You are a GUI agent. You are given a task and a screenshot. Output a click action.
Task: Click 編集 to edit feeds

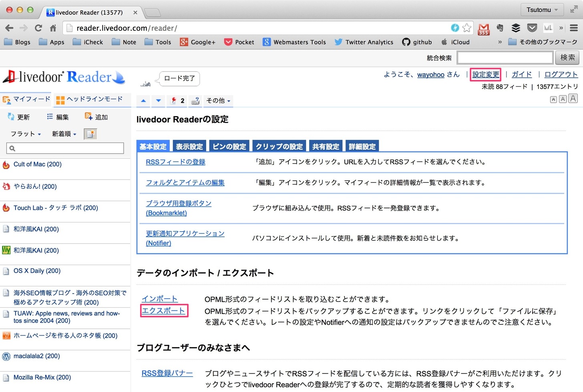[x=58, y=117]
